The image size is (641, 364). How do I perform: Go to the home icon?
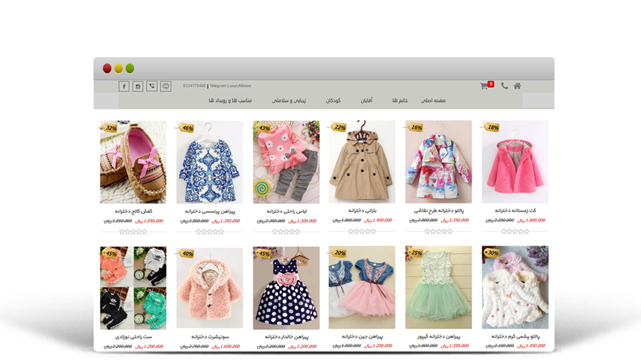point(517,86)
